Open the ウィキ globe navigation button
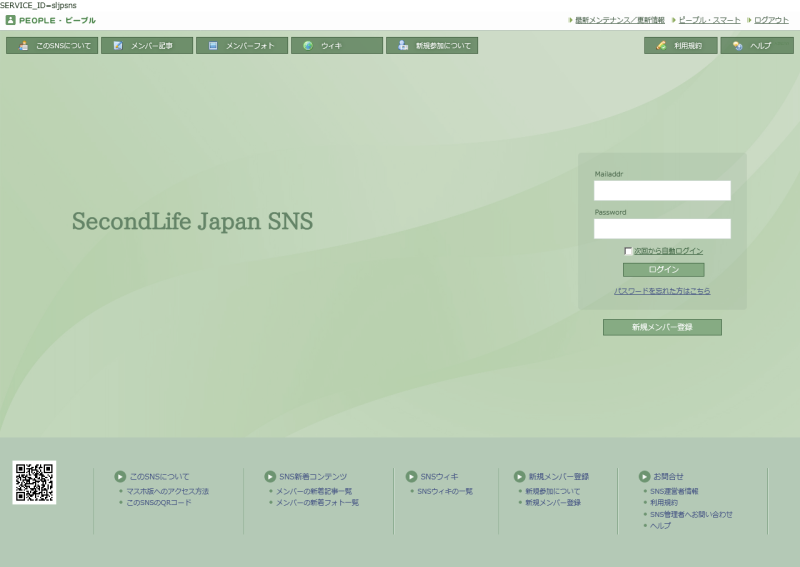This screenshot has height=567, width=800. pyautogui.click(x=337, y=45)
